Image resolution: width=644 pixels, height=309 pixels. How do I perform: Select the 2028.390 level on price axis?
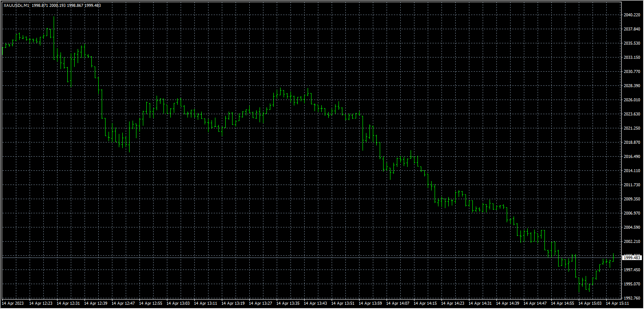pyautogui.click(x=632, y=86)
